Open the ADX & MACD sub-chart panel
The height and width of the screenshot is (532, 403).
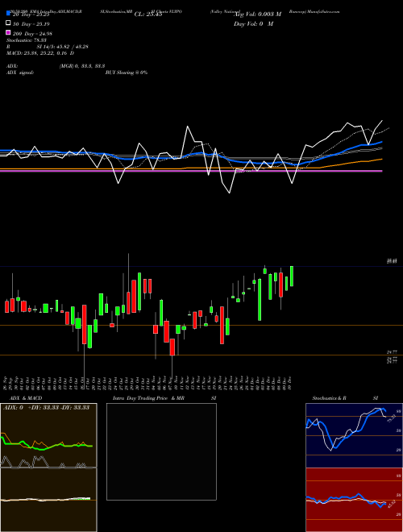click(48, 468)
